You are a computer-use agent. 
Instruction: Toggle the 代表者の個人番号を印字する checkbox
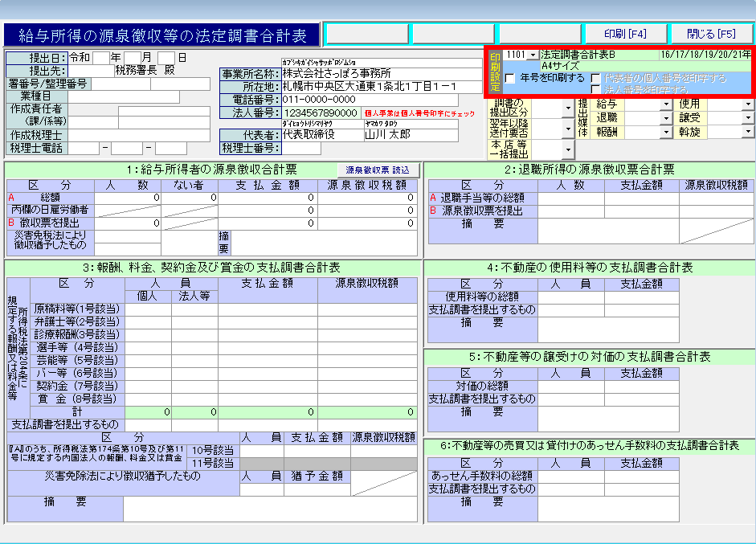pos(595,79)
